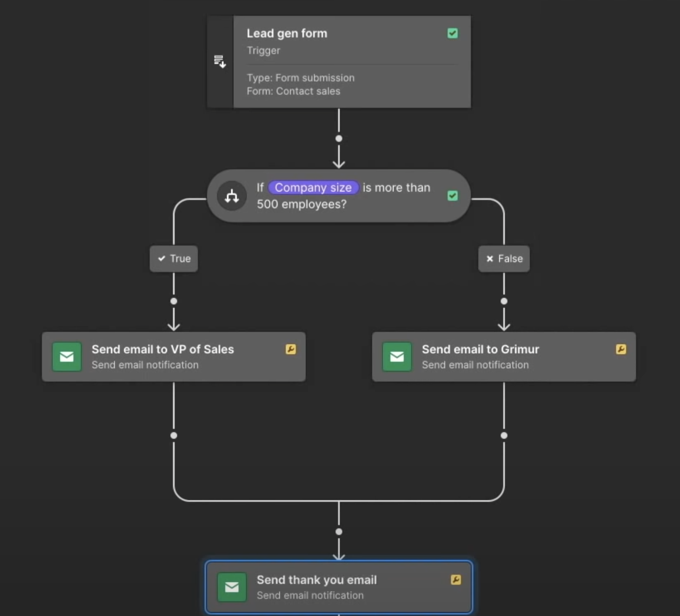The image size is (680, 616).
Task: Click the purple Company size highlight chip
Action: (313, 188)
